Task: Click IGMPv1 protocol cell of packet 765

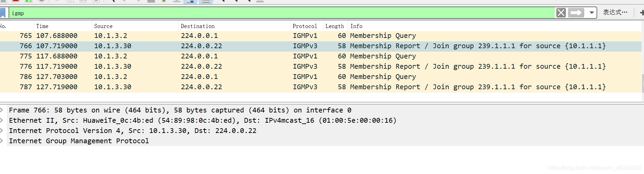Action: click(305, 36)
